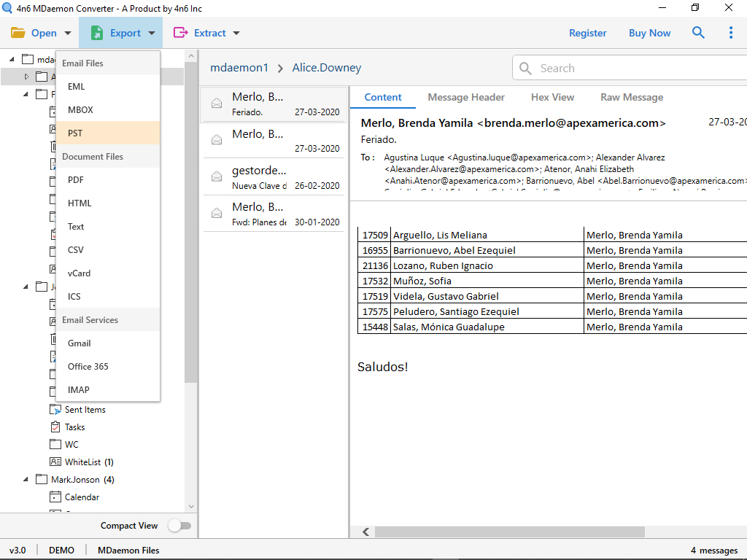Click the Extract toolbar button
Viewport: 747px width, 560px height.
(x=206, y=33)
